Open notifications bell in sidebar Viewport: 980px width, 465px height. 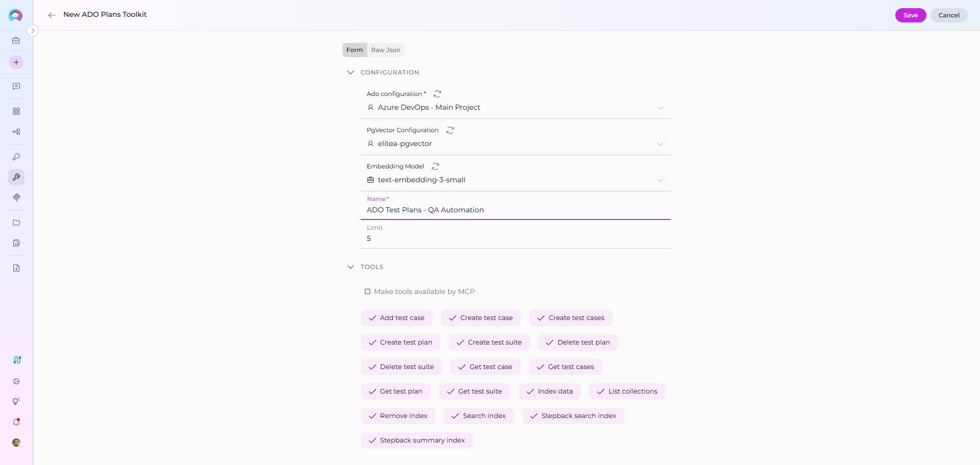point(16,422)
